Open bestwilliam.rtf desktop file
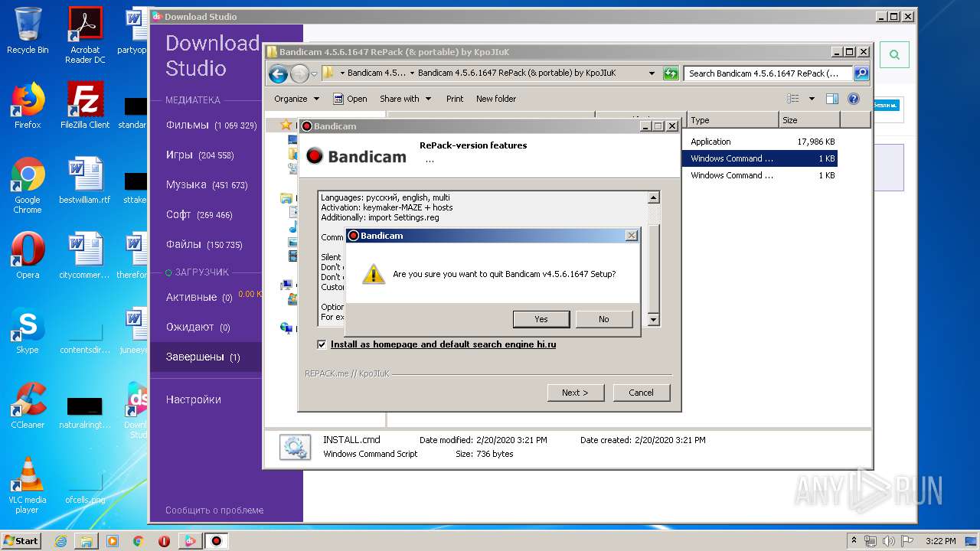980x551 pixels. click(85, 181)
